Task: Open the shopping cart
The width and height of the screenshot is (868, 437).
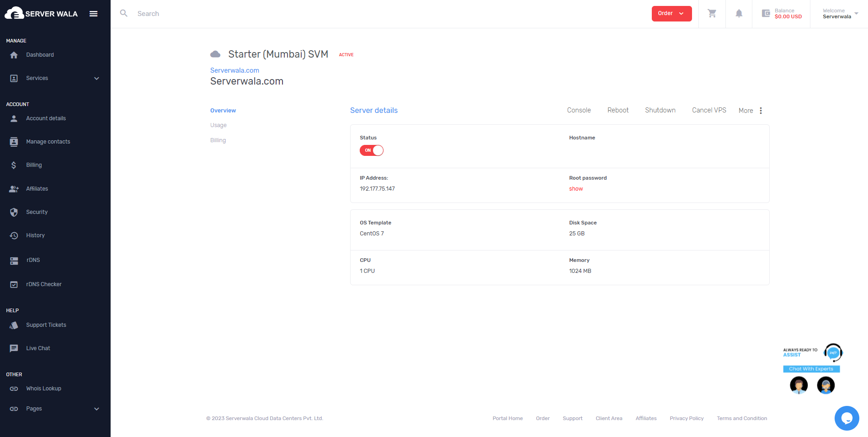Action: [712, 13]
